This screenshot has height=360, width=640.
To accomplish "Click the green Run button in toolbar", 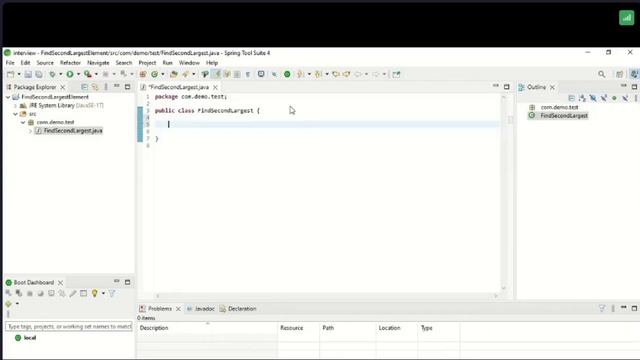I will [x=70, y=74].
